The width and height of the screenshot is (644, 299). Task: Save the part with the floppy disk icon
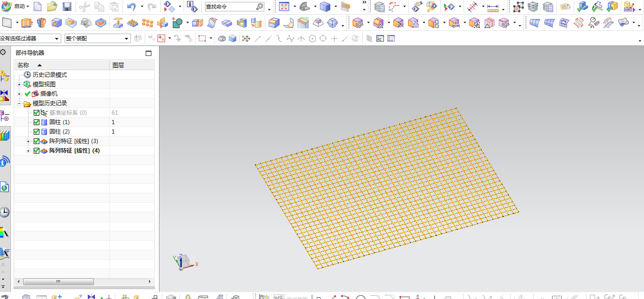coord(67,7)
